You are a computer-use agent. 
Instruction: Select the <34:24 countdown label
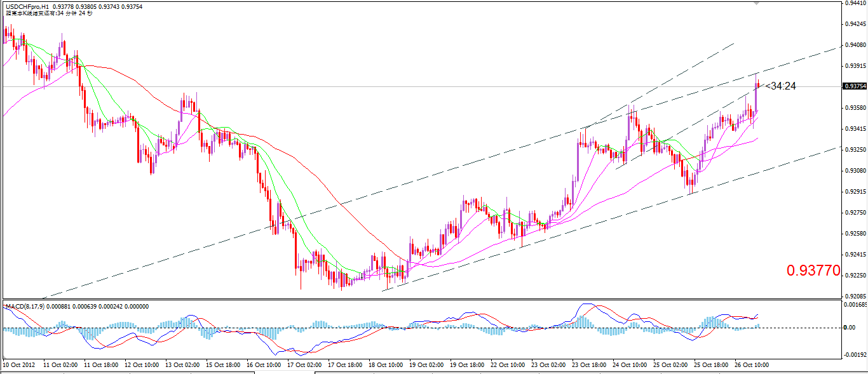(781, 86)
